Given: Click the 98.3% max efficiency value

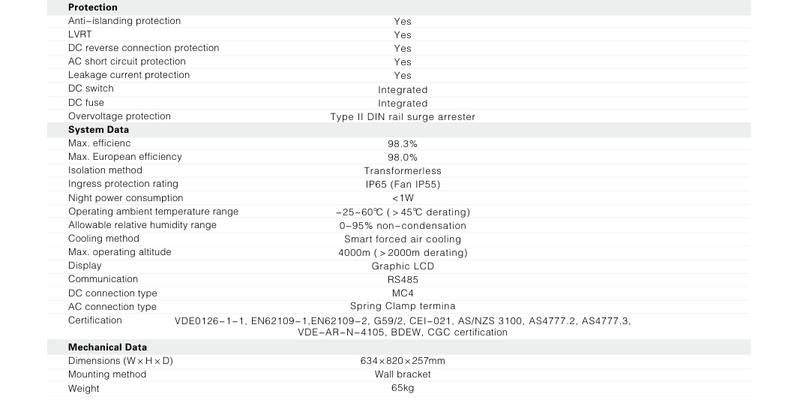Looking at the screenshot, I should click(x=402, y=144).
